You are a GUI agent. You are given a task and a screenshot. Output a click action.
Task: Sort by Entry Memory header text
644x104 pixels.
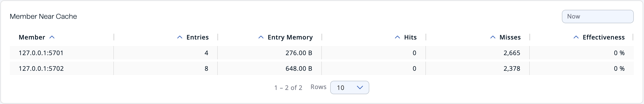click(290, 37)
